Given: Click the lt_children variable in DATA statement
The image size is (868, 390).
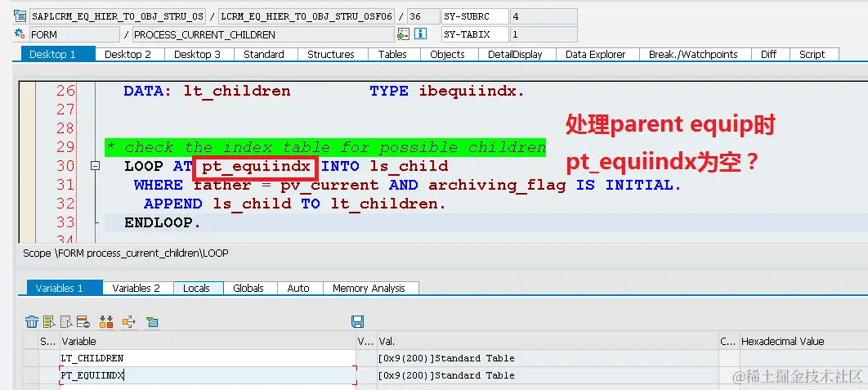Looking at the screenshot, I should pyautogui.click(x=237, y=91).
